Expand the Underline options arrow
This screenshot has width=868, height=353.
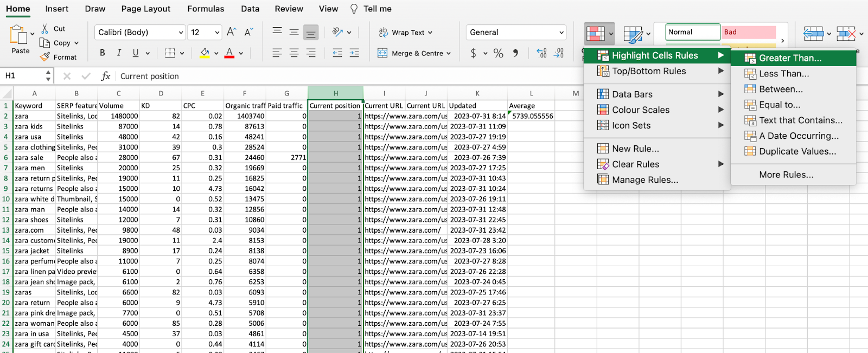[x=148, y=53]
